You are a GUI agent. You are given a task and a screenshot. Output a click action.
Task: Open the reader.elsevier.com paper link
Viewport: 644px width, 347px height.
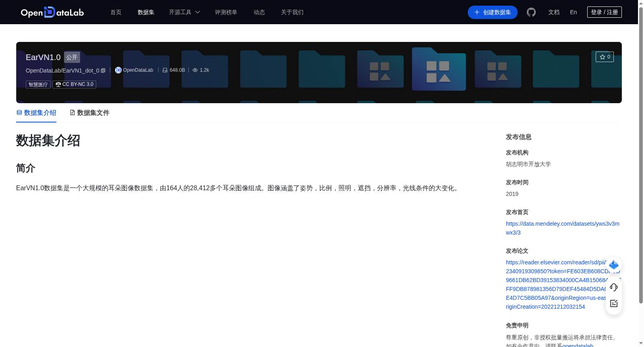(x=563, y=285)
